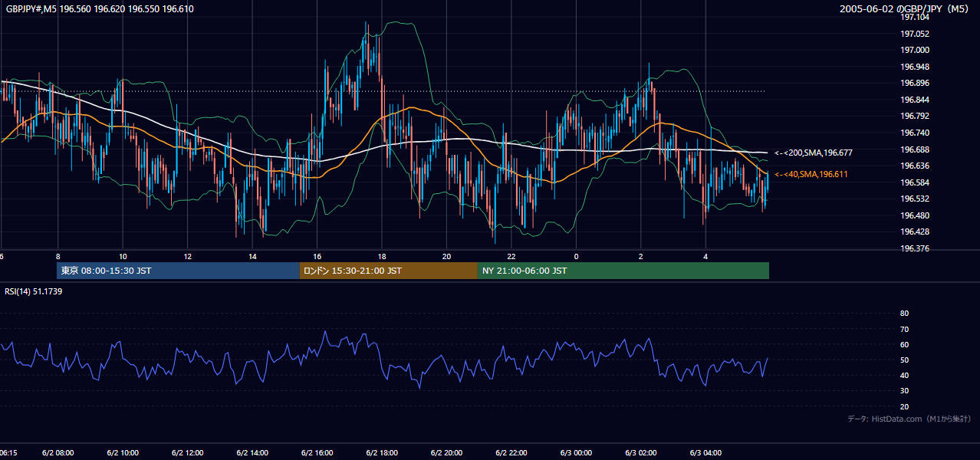The image size is (980, 460).
Task: Click hour label 4 under price chart
Action: click(x=705, y=257)
